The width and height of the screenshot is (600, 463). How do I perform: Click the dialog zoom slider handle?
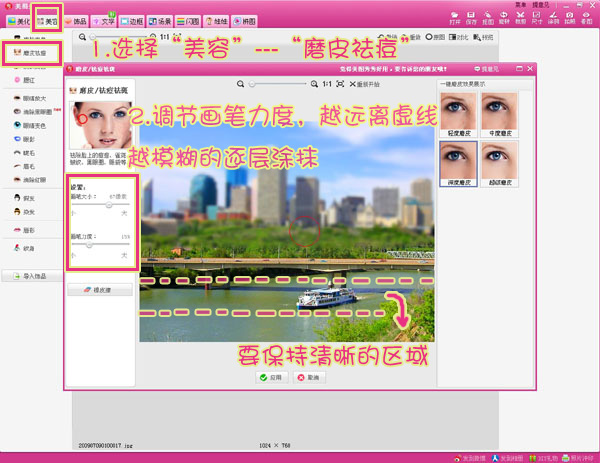click(x=252, y=84)
